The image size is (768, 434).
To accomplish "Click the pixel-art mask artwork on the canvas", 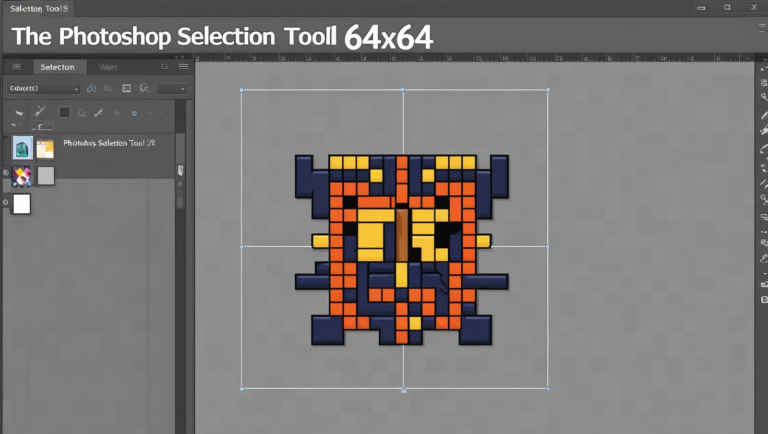I will (x=402, y=250).
